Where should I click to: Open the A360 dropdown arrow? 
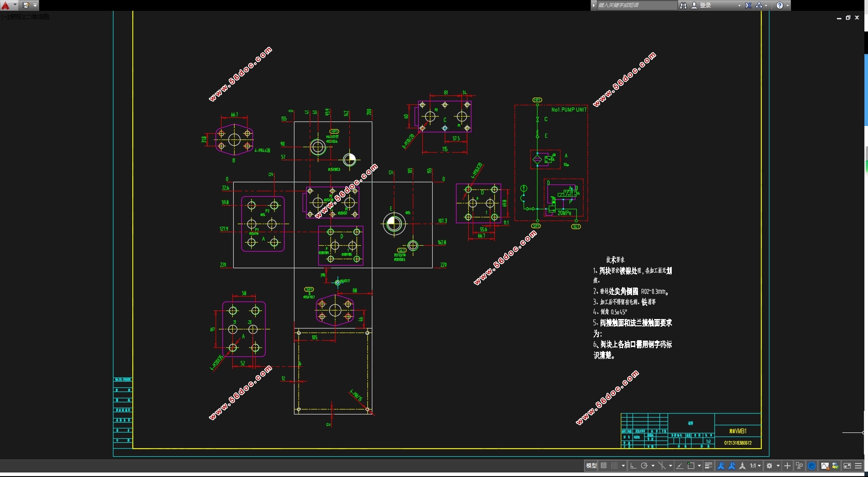[766, 5]
